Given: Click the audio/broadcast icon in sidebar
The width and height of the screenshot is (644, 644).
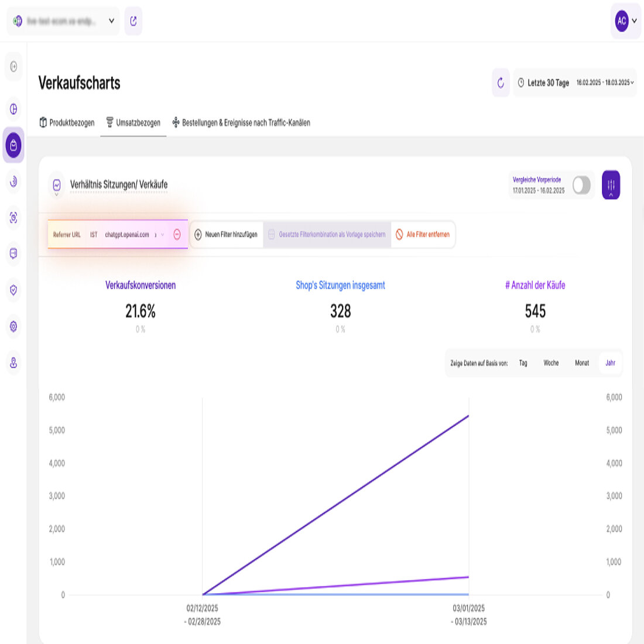Looking at the screenshot, I should tap(13, 181).
